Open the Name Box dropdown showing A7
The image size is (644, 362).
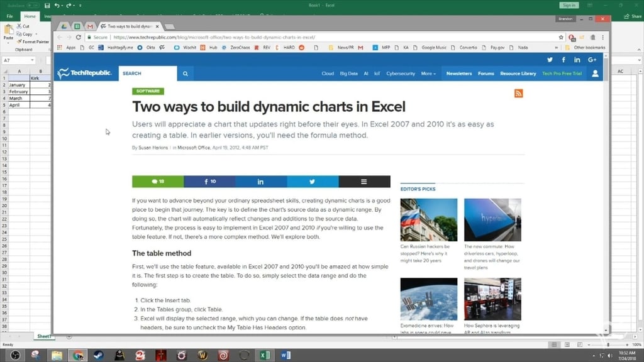tap(32, 60)
